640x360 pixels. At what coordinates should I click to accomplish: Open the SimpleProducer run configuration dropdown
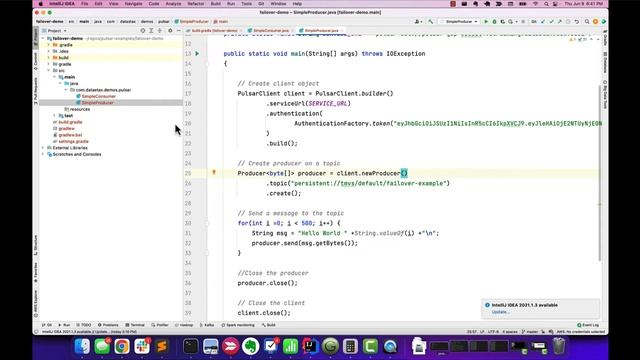click(x=459, y=22)
